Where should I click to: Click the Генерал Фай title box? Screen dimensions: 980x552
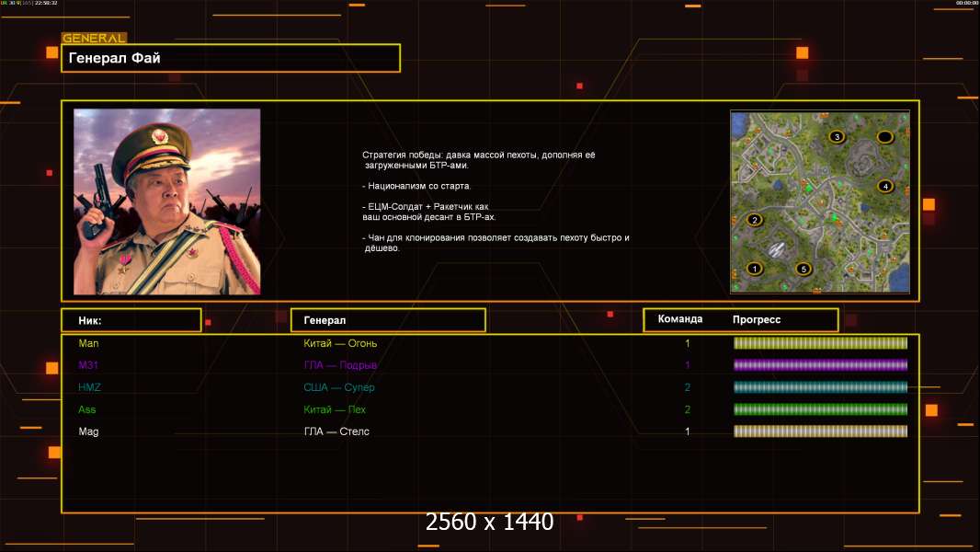[x=231, y=58]
